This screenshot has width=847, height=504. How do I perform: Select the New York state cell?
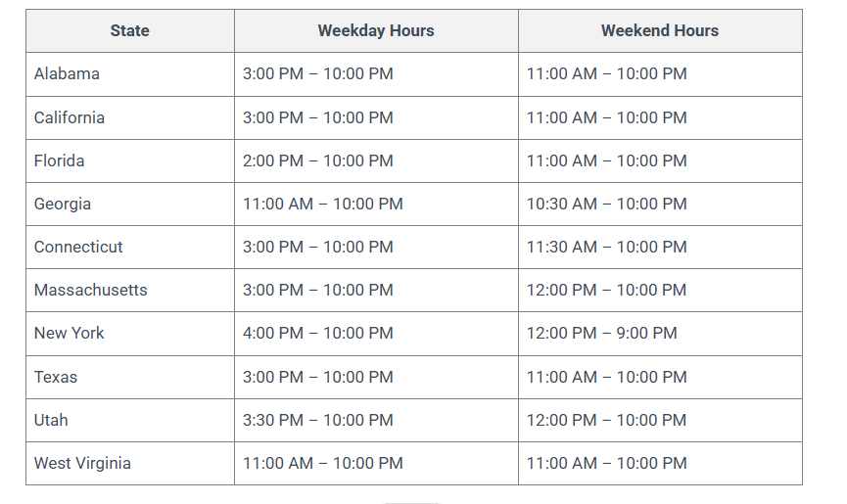(x=70, y=333)
